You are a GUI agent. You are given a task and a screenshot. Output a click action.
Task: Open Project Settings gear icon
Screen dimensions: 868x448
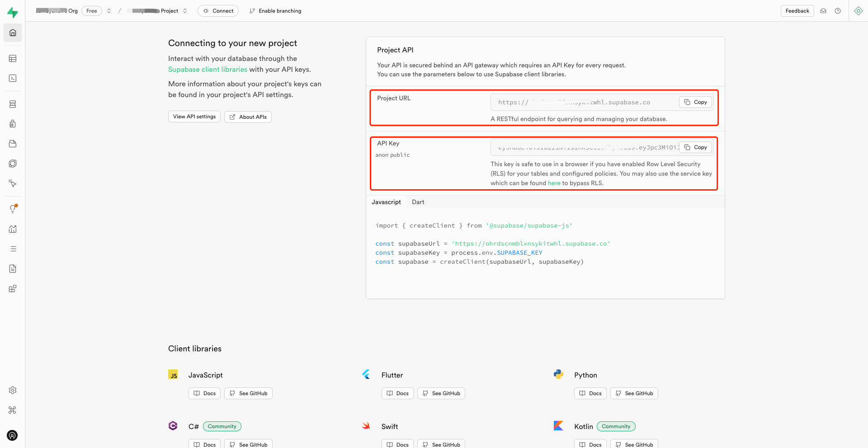click(13, 390)
